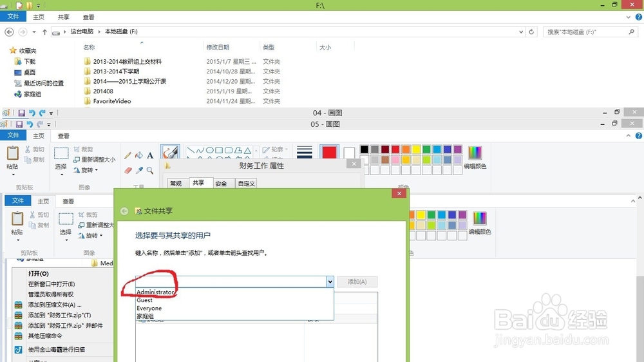Open 轮廓 outline dropdown in 05 - 画图
The width and height of the screenshot is (644, 362).
[275, 149]
